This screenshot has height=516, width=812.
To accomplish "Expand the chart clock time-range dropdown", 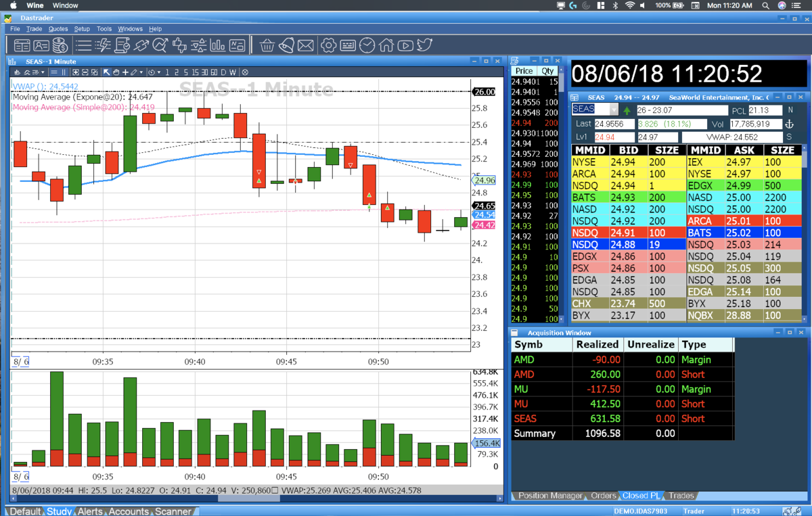I will point(159,72).
